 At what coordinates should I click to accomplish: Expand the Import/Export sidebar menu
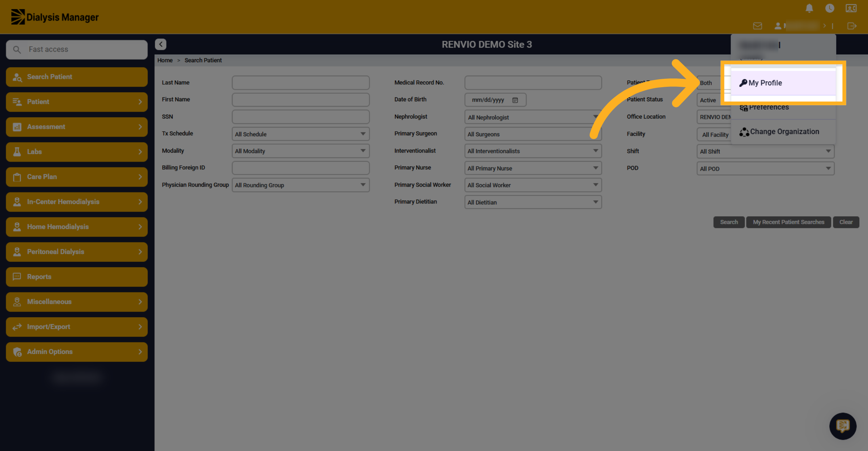click(77, 327)
